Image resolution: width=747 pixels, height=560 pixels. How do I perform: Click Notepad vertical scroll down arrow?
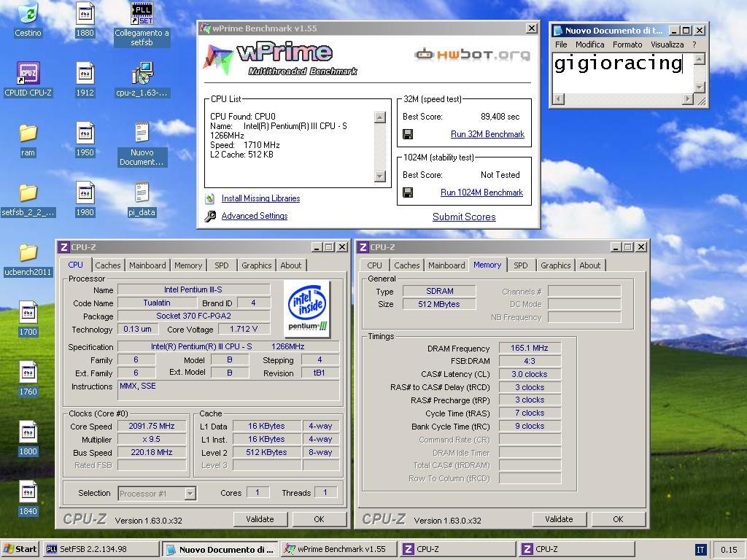click(699, 87)
